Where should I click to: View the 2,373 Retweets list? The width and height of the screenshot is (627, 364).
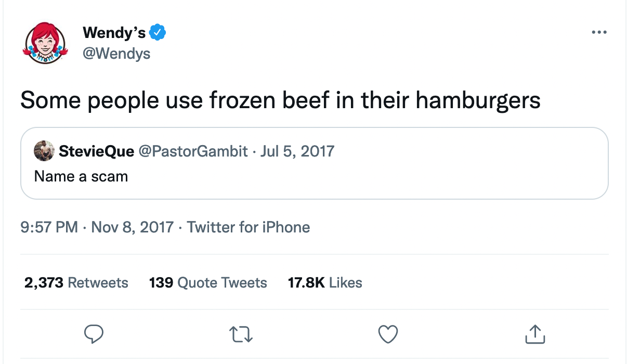76,283
